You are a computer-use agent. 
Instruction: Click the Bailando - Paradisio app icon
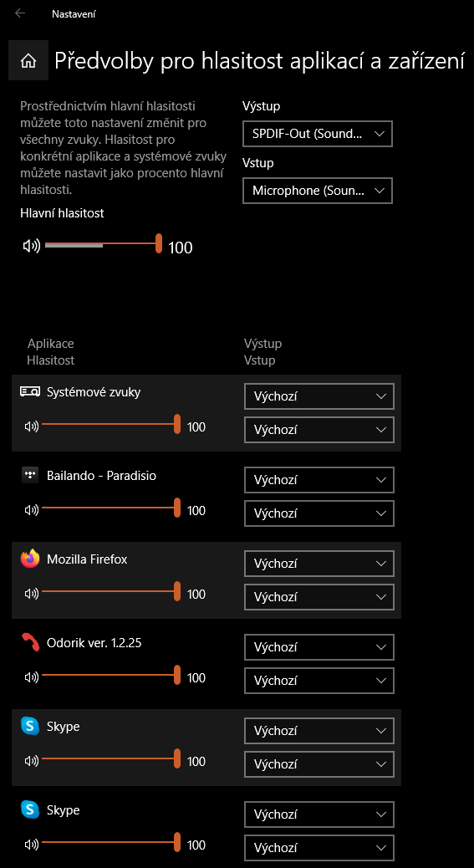click(x=30, y=475)
